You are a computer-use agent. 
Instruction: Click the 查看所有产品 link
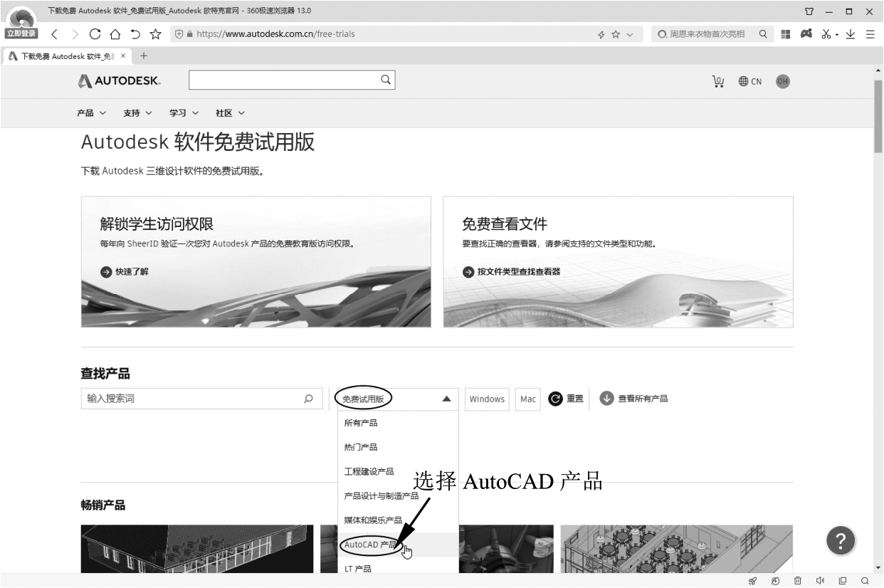[x=633, y=399]
